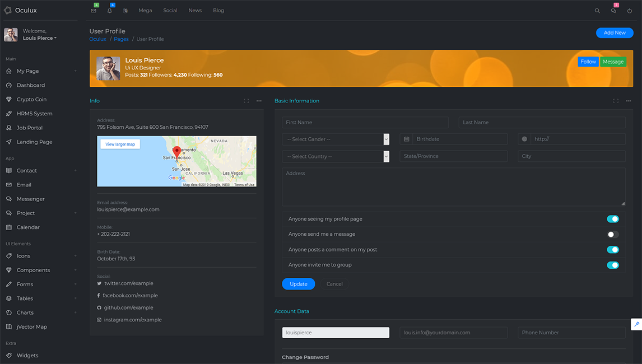This screenshot has width=642, height=364.
Task: Open Dashboard in the sidebar
Action: pyautogui.click(x=31, y=85)
